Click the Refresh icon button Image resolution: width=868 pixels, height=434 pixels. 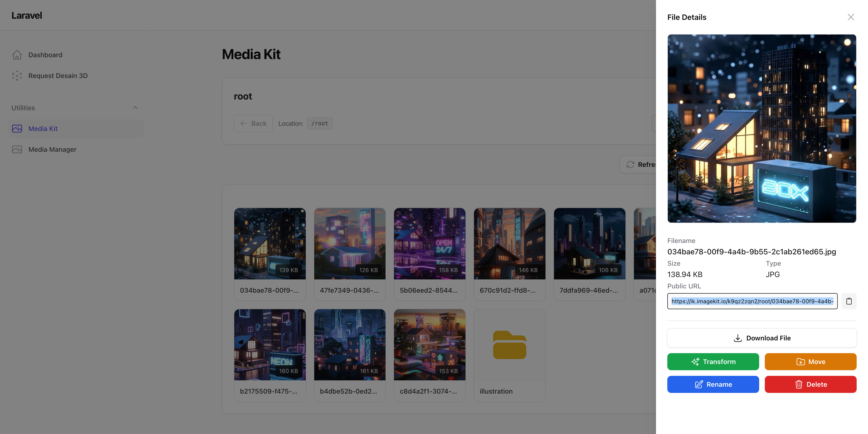click(x=631, y=165)
